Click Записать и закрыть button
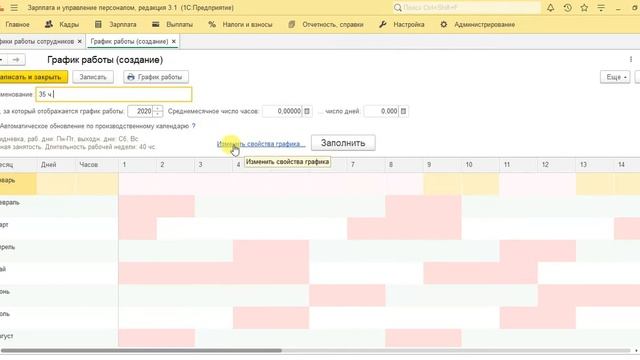The height and width of the screenshot is (360, 640). pyautogui.click(x=33, y=77)
